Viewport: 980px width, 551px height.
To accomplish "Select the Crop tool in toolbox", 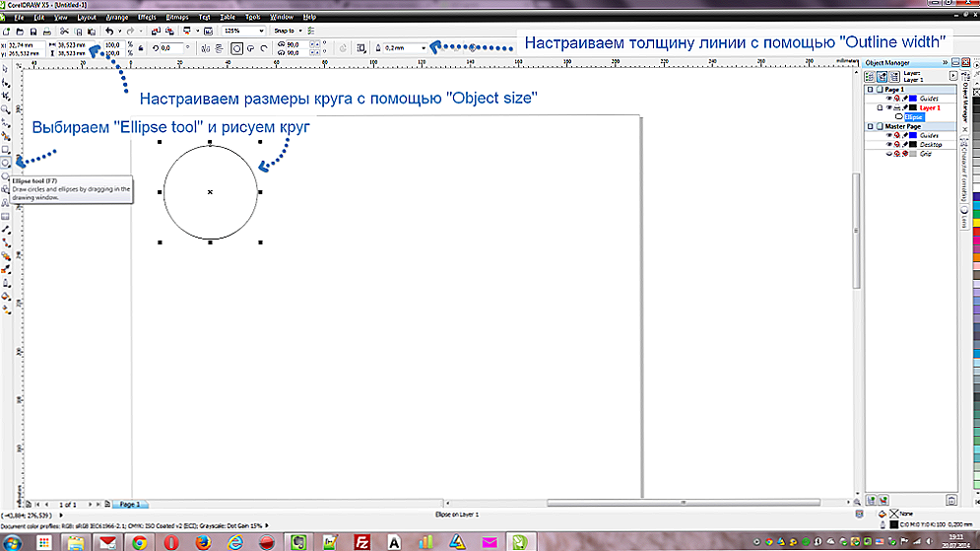I will [6, 96].
